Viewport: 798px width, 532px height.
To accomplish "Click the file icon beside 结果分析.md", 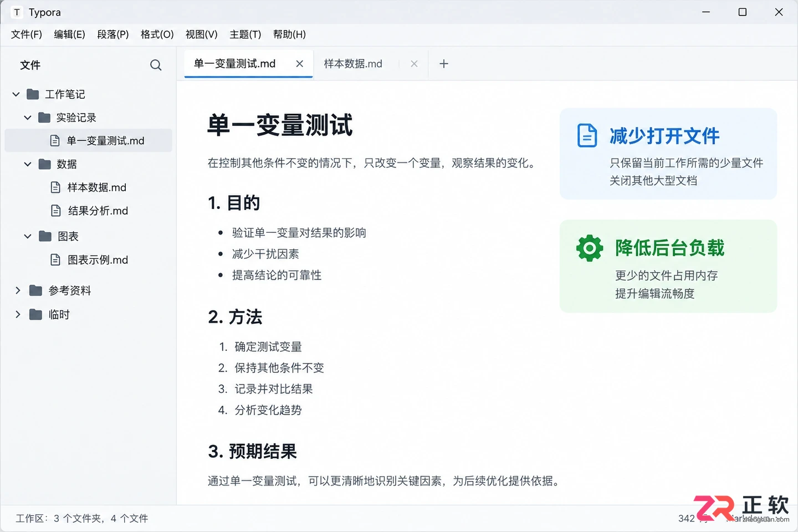I will click(55, 211).
